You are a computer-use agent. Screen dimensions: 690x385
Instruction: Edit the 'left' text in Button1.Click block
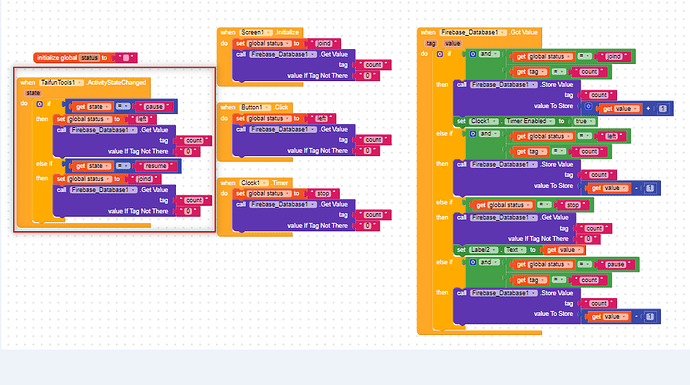click(321, 118)
